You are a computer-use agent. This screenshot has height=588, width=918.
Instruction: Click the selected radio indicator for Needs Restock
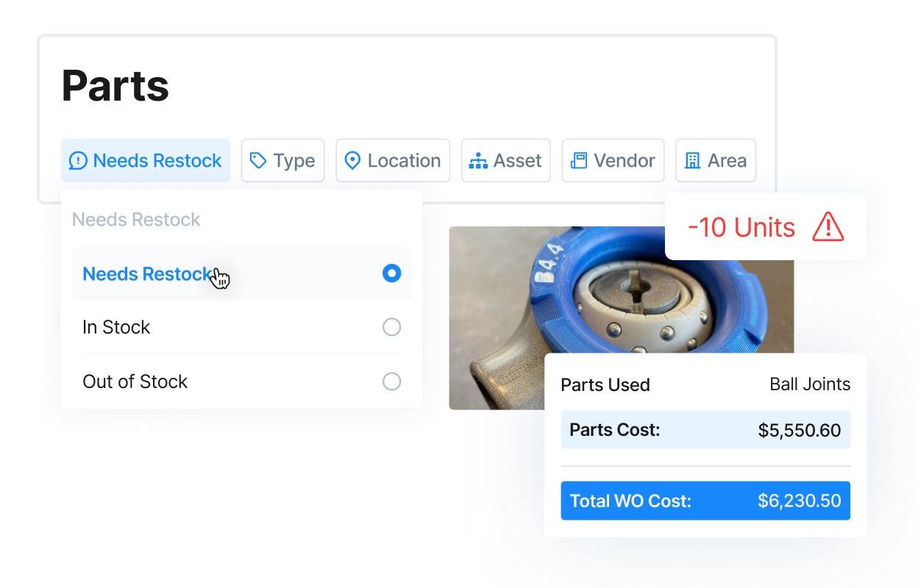(x=392, y=273)
